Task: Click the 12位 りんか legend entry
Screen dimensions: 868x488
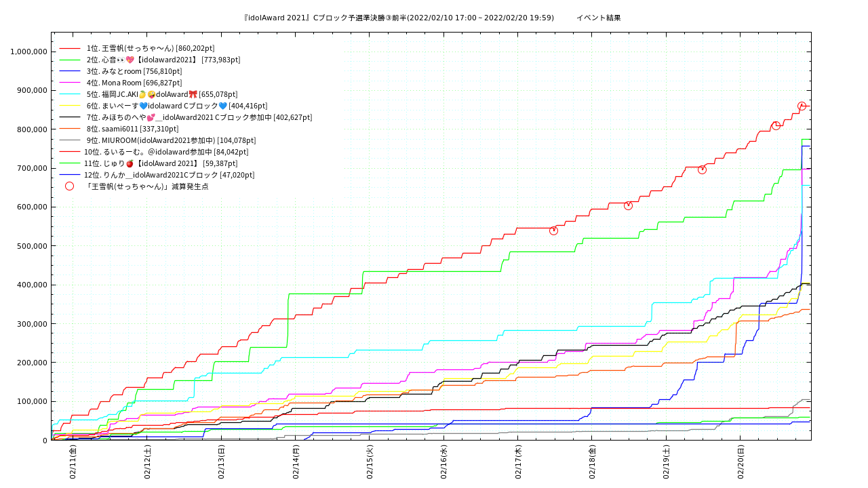Action: click(170, 175)
